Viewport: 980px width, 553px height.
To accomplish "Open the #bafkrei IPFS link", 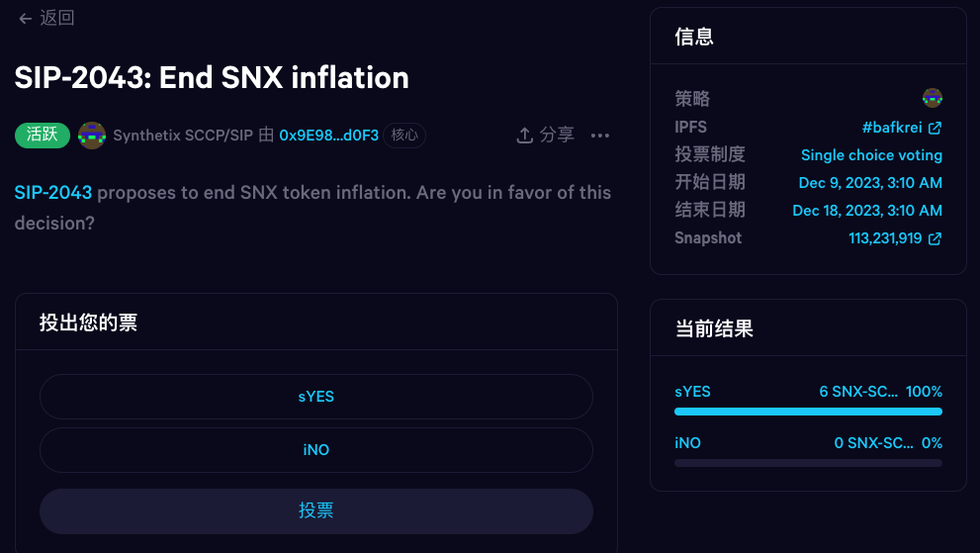I will click(893, 128).
